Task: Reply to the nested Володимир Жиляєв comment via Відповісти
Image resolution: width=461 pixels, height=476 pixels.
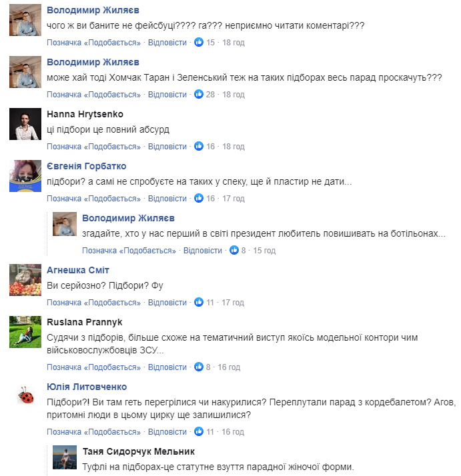Action: [x=203, y=251]
